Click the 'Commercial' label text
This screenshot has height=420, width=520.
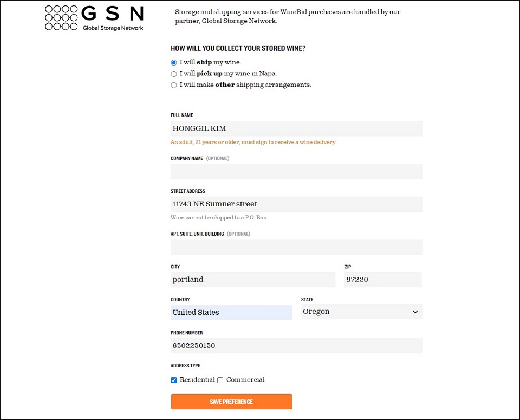pos(245,380)
